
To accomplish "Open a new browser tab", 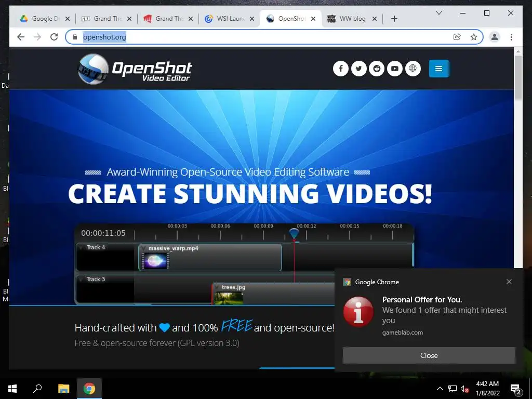I will click(394, 19).
